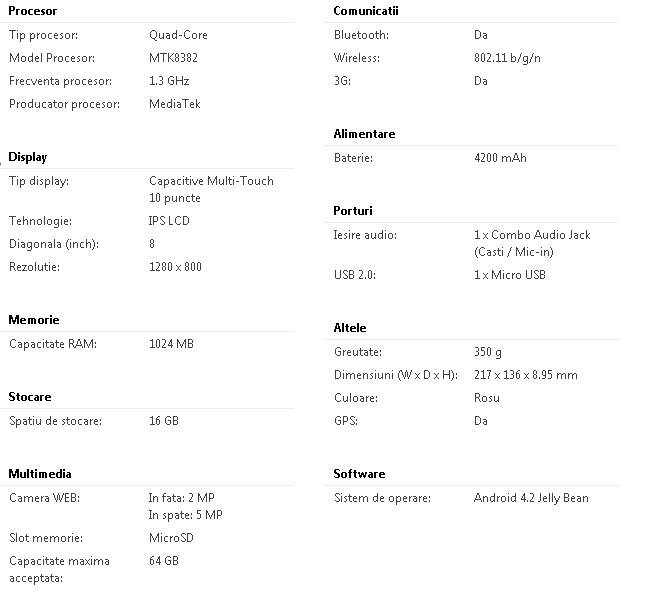Screen dimensions: 667x592
Task: Click the 1280 x 800 resolution value
Action: [x=175, y=266]
